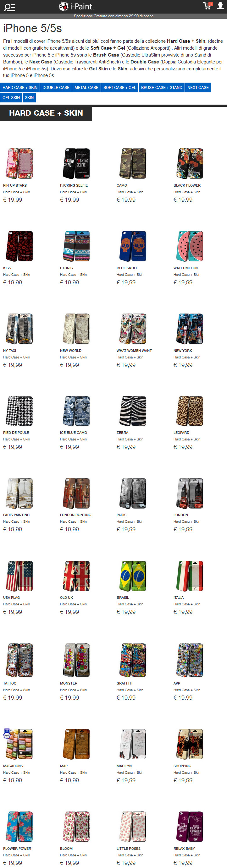Screen dimensions: 227x868
Task: Open the Soft Case + Gel category
Action: tap(120, 88)
